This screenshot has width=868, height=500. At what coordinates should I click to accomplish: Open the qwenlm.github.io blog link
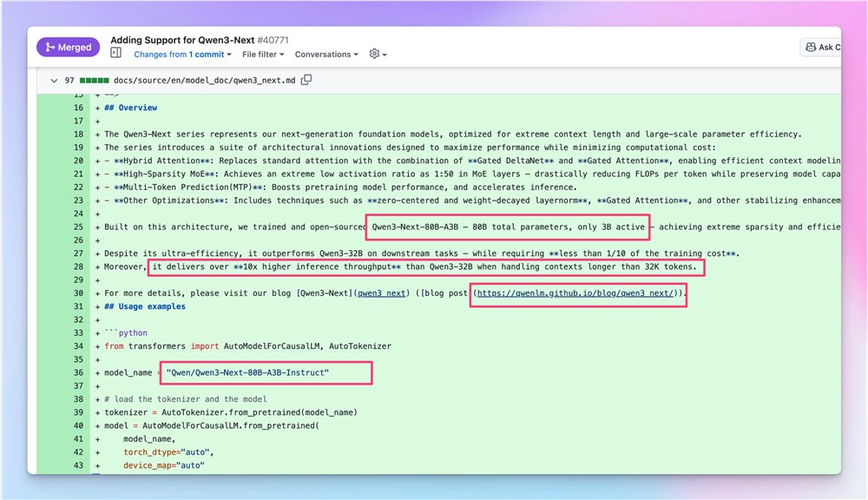click(x=575, y=293)
